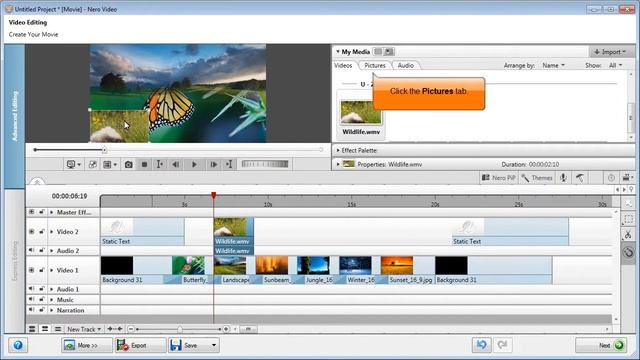The image size is (640, 360).
Task: Click the Import button
Action: (x=610, y=52)
